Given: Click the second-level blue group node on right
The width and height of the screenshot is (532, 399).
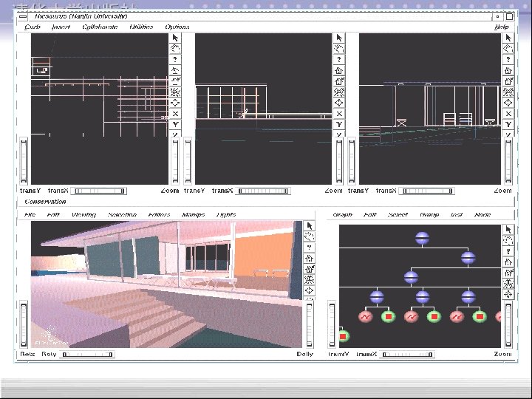Looking at the screenshot, I should pos(468,258).
